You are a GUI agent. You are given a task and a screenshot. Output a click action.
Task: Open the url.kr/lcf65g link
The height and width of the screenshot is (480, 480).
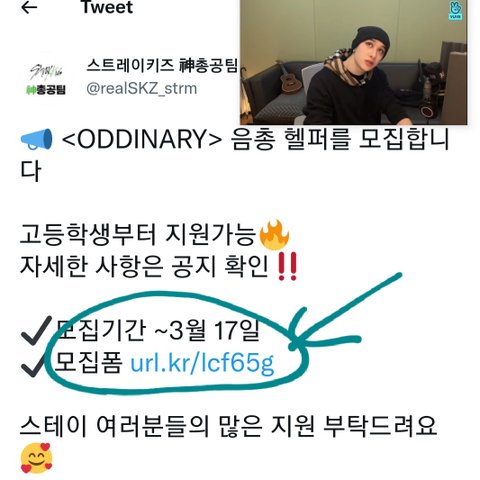[x=202, y=363]
